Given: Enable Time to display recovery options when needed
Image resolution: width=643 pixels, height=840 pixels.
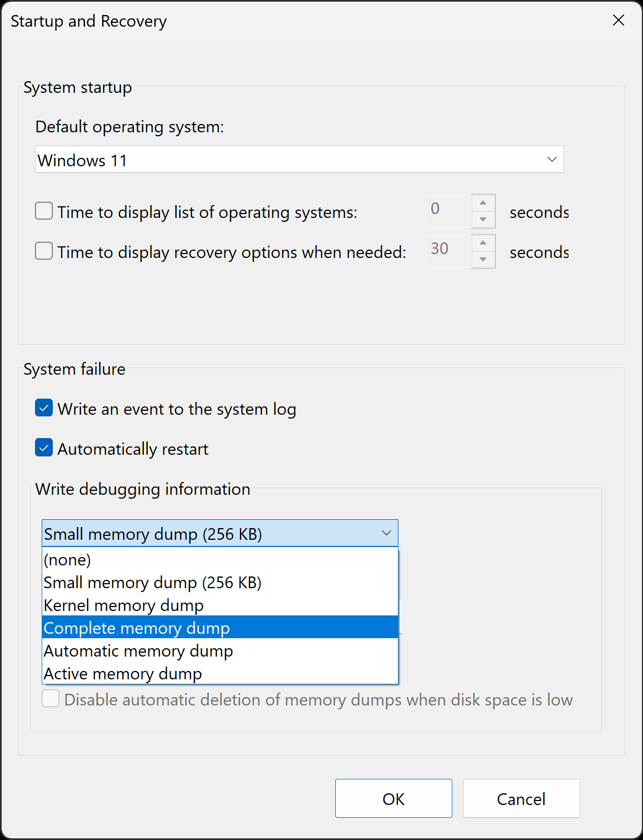Looking at the screenshot, I should pyautogui.click(x=43, y=251).
